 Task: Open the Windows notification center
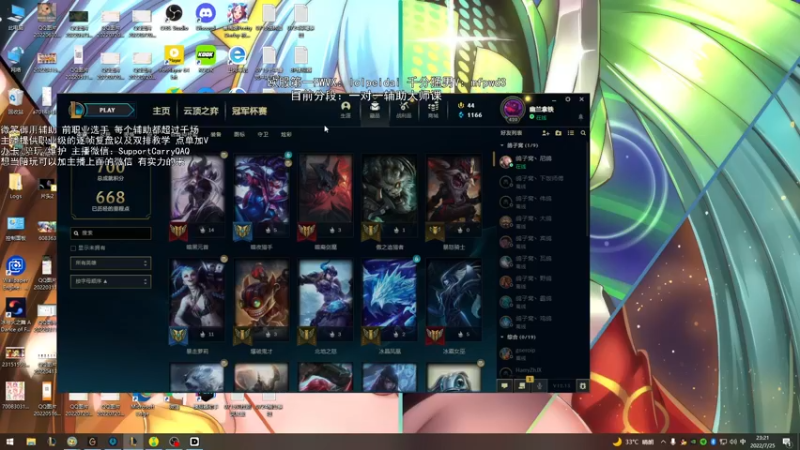pos(787,441)
